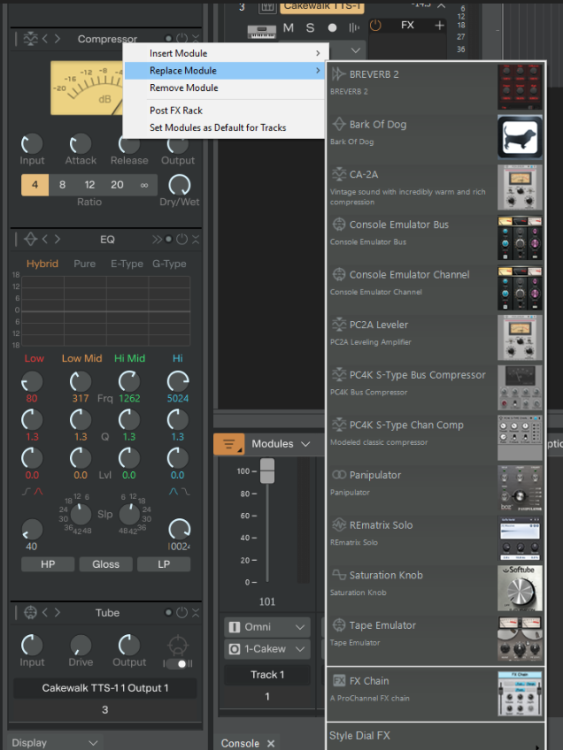Click the Compressor module type icon
Image resolution: width=563 pixels, height=750 pixels.
30,39
